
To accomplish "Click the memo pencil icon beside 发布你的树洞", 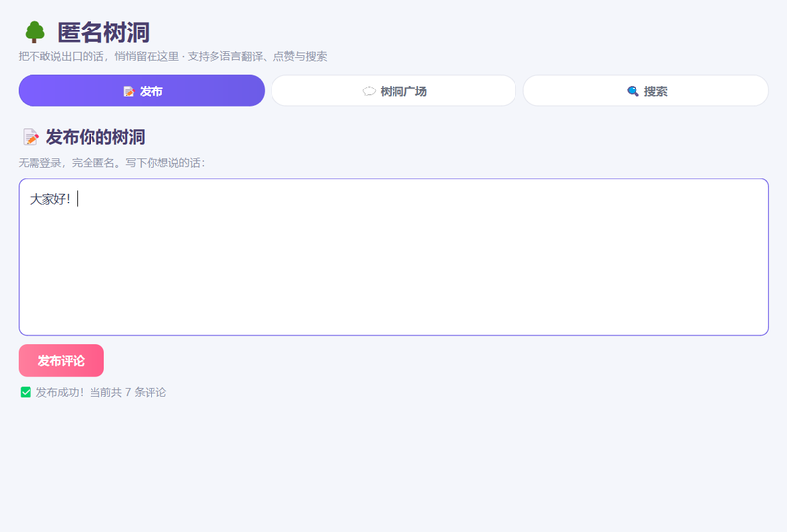I will pyautogui.click(x=30, y=137).
